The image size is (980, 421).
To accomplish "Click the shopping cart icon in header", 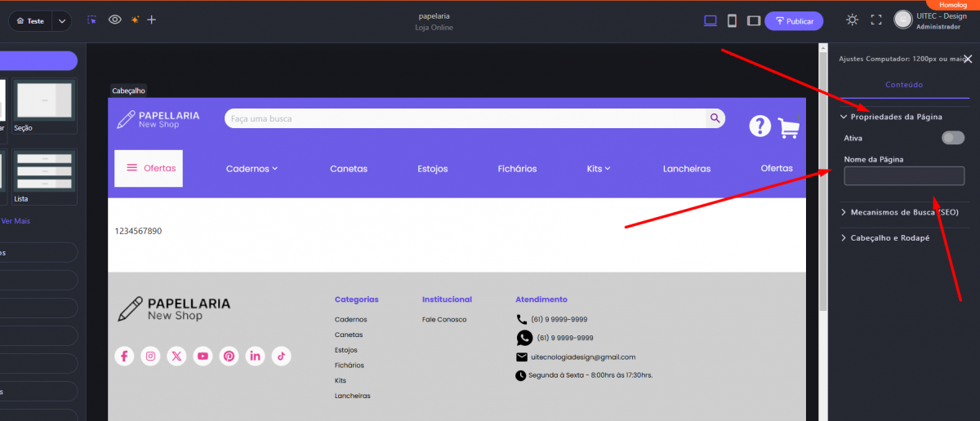I will coord(788,127).
